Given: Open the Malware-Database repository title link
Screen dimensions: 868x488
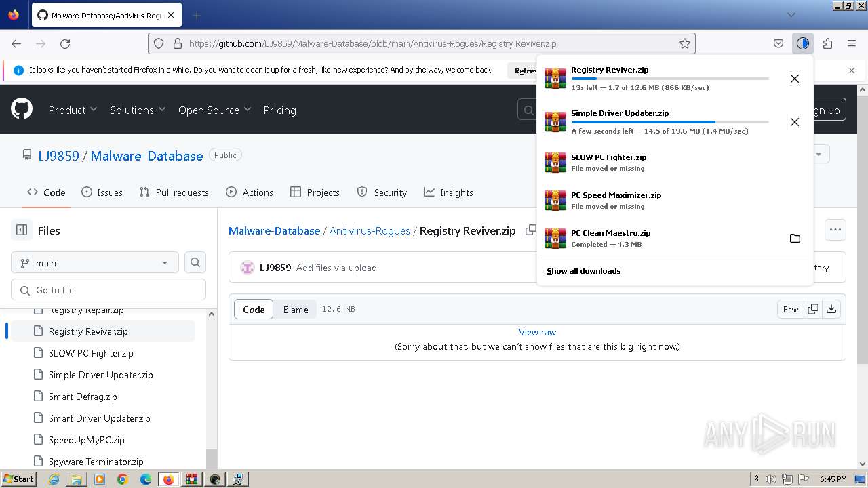Looking at the screenshot, I should pos(146,155).
